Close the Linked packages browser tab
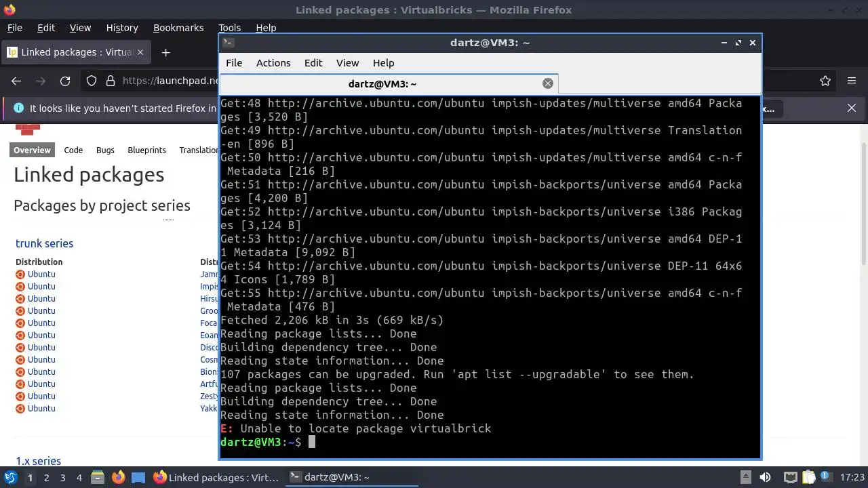The width and height of the screenshot is (868, 488). pyautogui.click(x=140, y=52)
